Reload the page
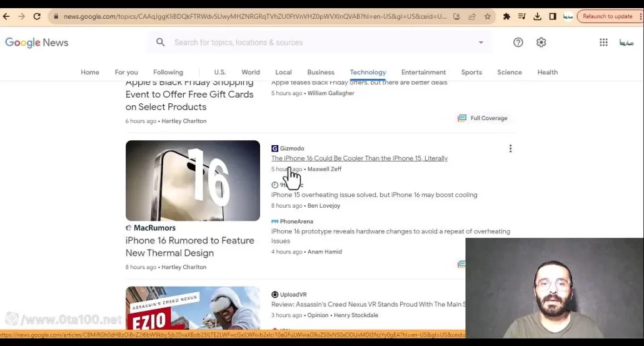 tap(37, 16)
